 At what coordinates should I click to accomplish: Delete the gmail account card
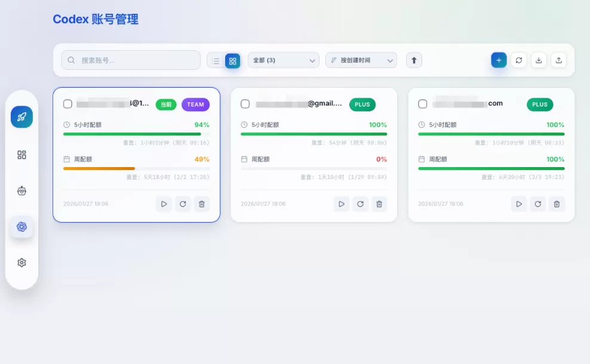tap(379, 204)
